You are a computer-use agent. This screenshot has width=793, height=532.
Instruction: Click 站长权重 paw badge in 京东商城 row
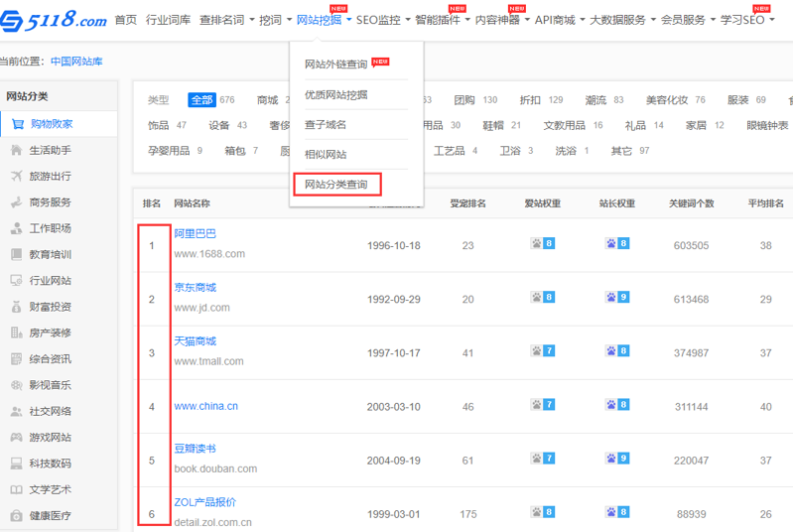pyautogui.click(x=617, y=297)
